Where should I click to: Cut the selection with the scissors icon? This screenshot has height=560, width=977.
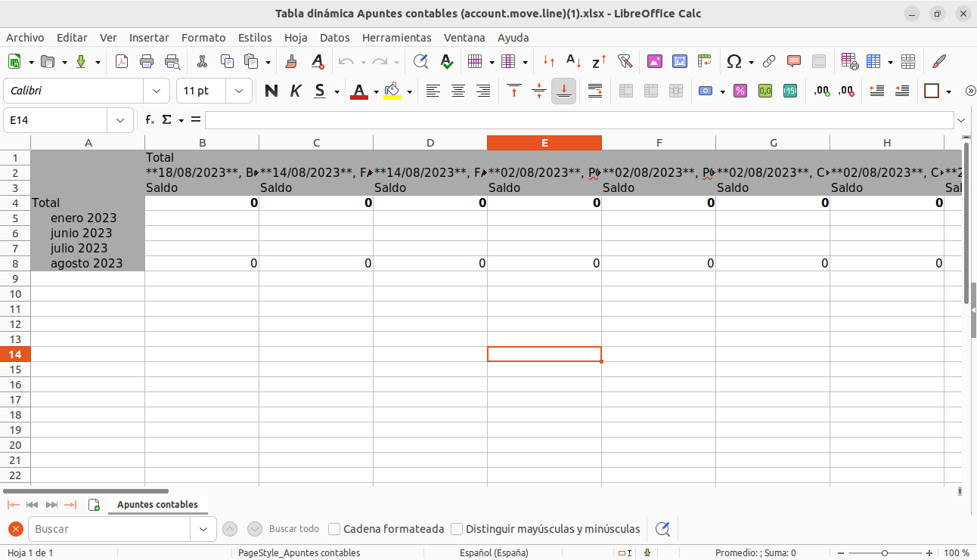tap(202, 62)
